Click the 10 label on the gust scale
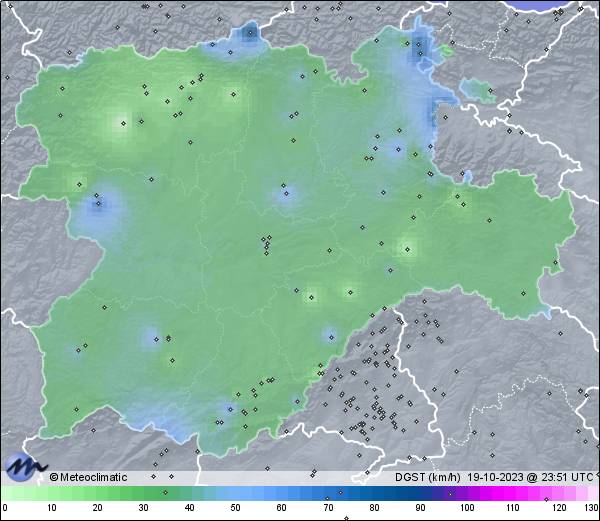 click(52, 508)
